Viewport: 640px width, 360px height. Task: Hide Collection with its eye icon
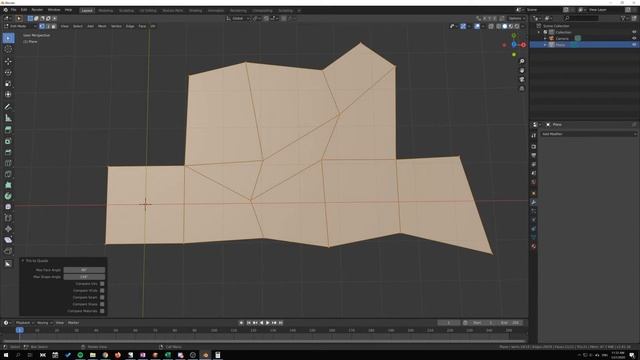(x=634, y=32)
